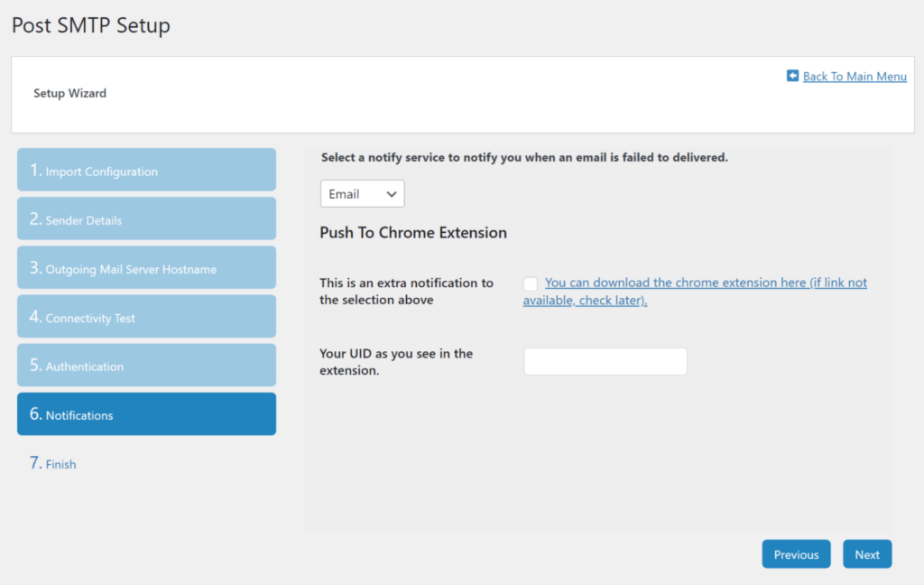Expand the Email notify service dropdown
Screen dimensions: 924x585
(x=362, y=194)
